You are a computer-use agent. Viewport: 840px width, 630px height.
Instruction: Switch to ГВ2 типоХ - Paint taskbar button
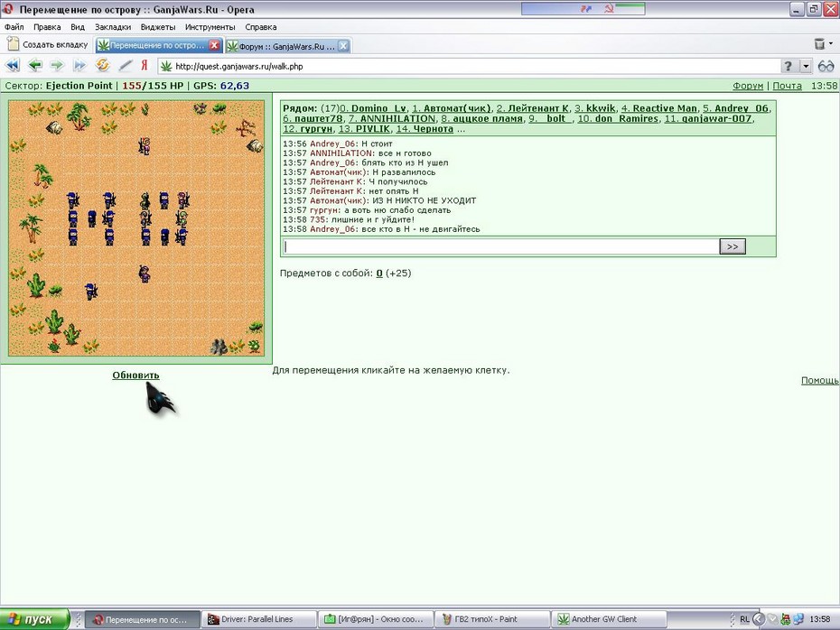click(491, 619)
